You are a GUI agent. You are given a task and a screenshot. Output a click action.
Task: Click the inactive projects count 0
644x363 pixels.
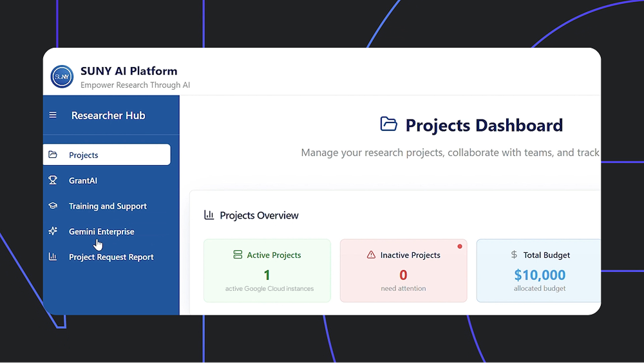(x=403, y=275)
